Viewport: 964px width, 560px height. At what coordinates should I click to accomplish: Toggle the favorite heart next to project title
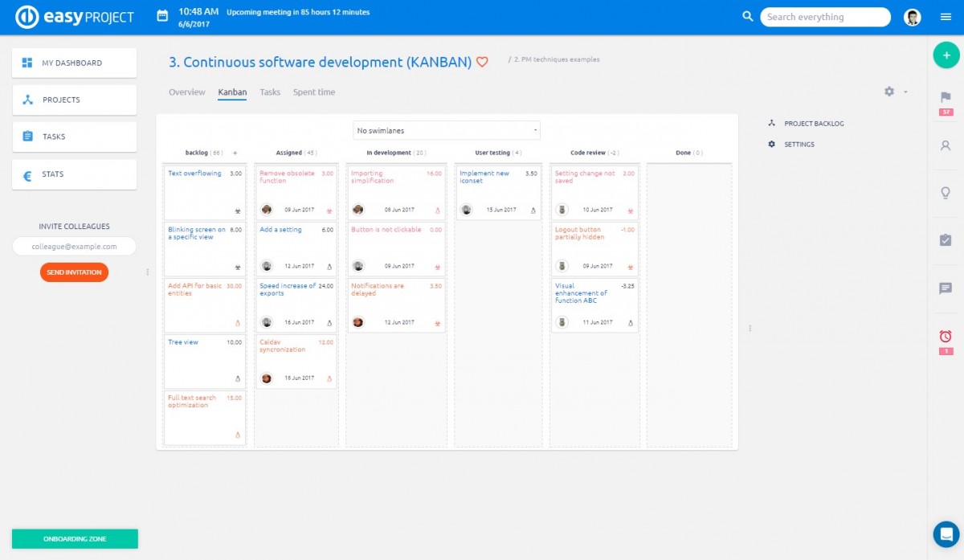coord(481,61)
